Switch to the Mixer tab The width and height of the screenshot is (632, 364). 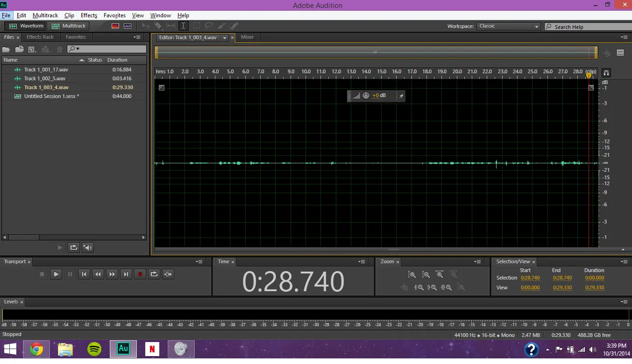247,37
